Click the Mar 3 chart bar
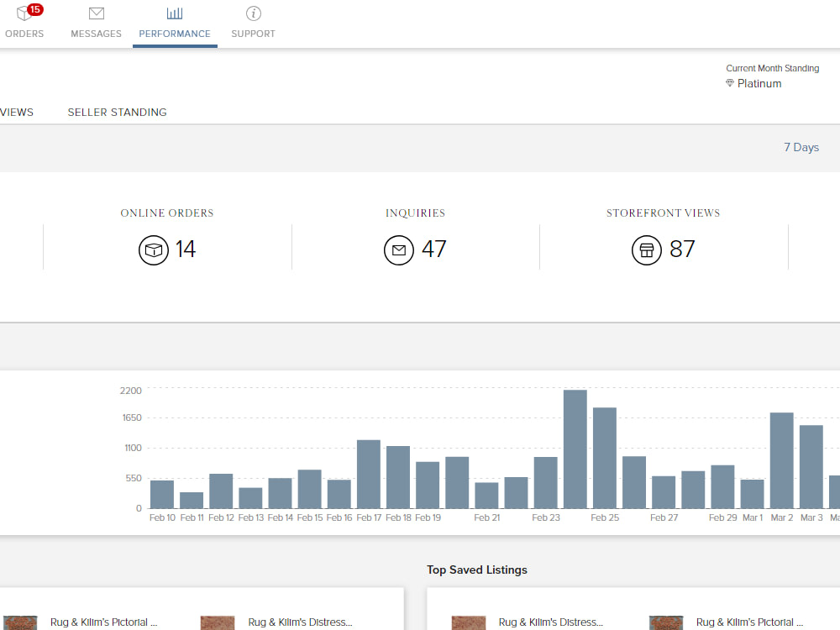840x630 pixels. click(x=811, y=466)
